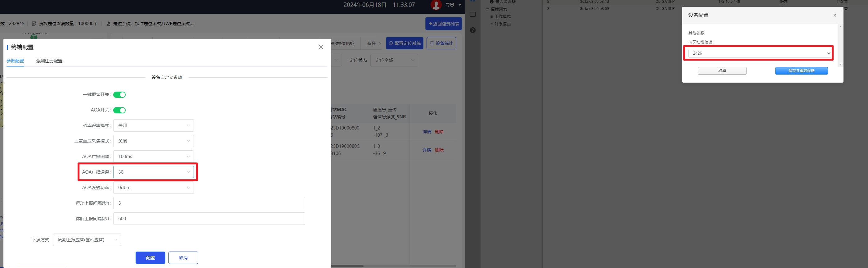Screen dimensions: 868x268
Task: Click the 定位系统 location pin icon
Action: tap(108, 24)
